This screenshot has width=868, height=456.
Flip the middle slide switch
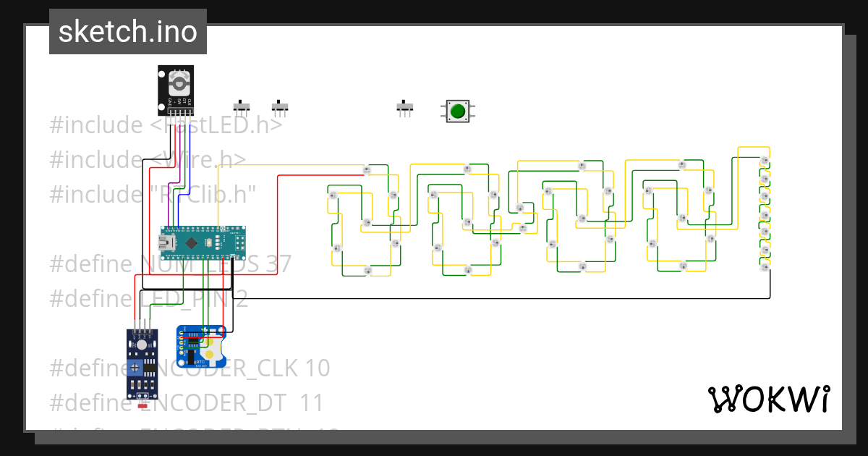point(278,106)
